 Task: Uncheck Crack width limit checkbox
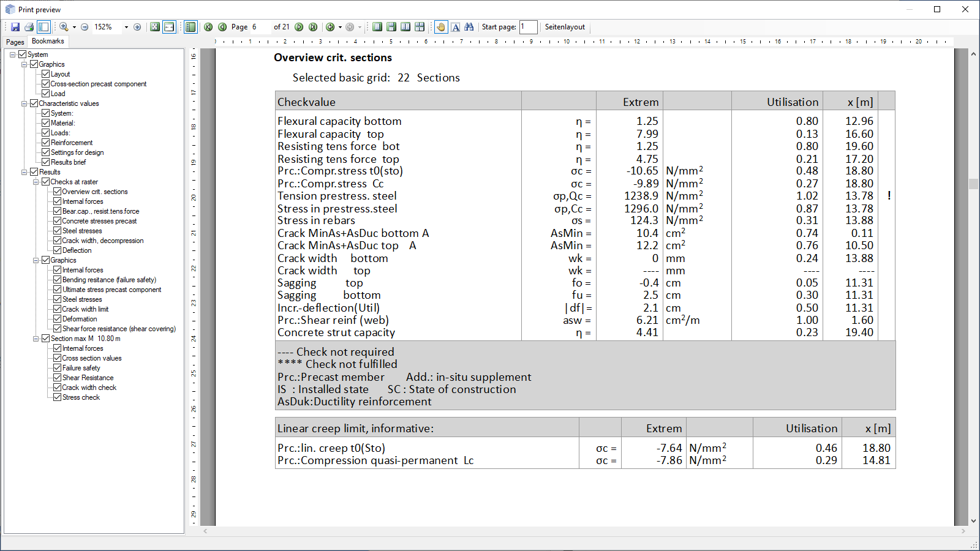pos(57,309)
